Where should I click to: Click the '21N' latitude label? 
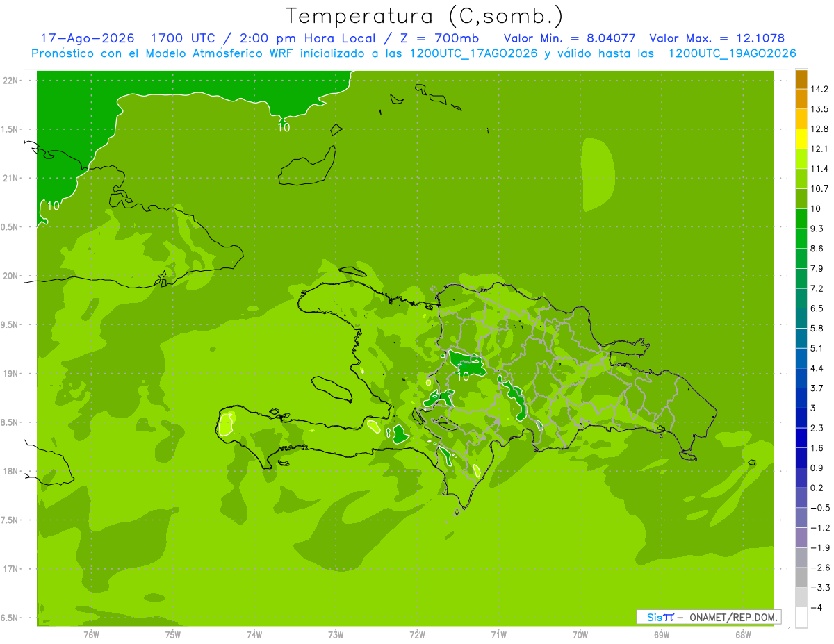click(x=10, y=178)
